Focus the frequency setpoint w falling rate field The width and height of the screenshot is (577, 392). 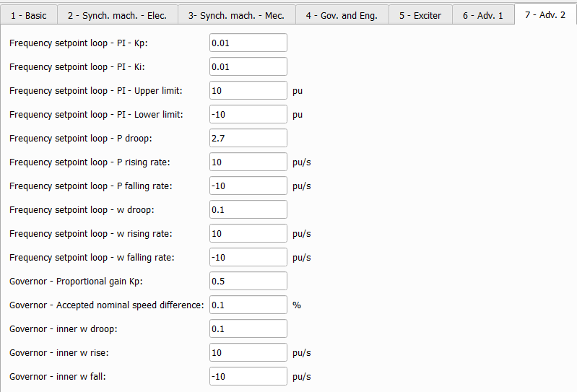pyautogui.click(x=248, y=258)
